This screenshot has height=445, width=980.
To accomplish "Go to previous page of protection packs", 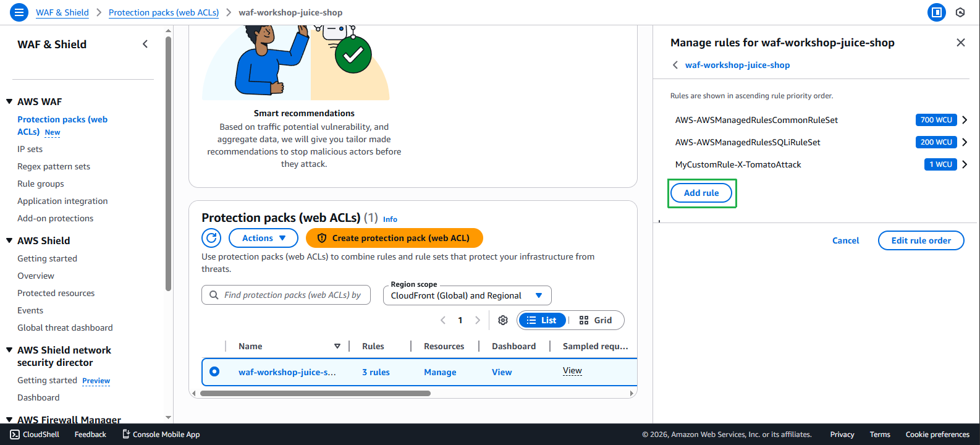I will click(x=443, y=320).
